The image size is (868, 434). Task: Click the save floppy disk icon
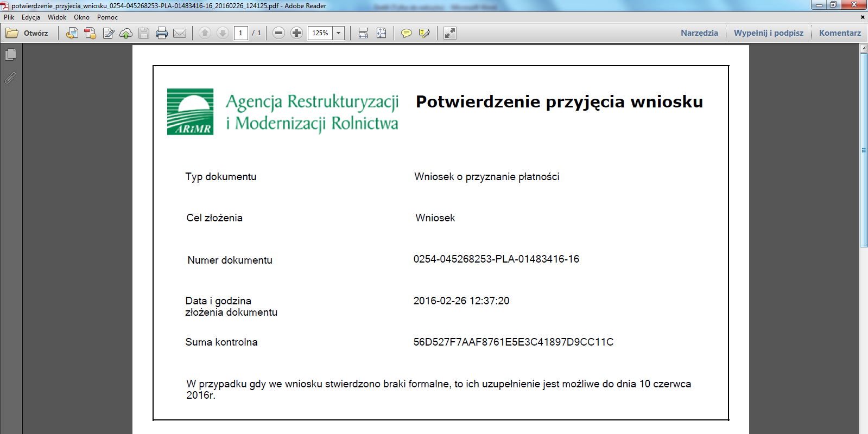[144, 33]
